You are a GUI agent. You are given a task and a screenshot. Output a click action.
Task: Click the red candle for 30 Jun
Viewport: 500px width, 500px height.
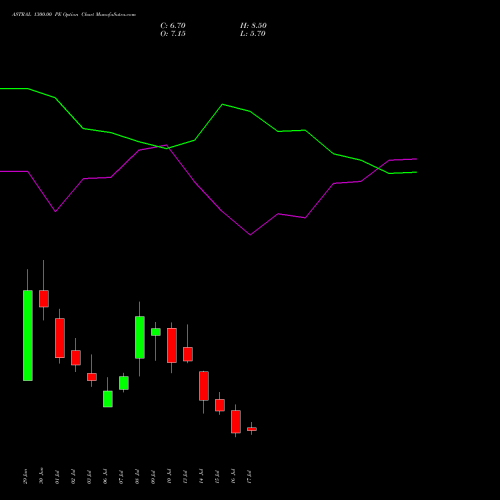[x=44, y=299]
